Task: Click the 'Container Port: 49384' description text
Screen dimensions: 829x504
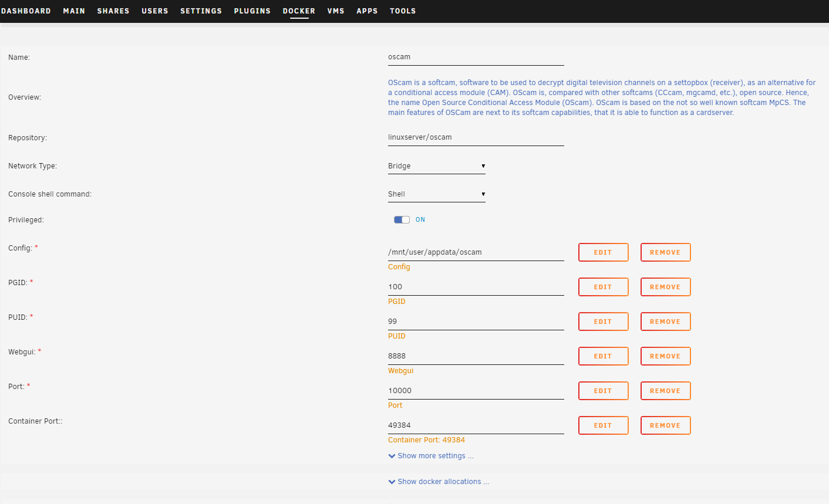Action: 426,440
